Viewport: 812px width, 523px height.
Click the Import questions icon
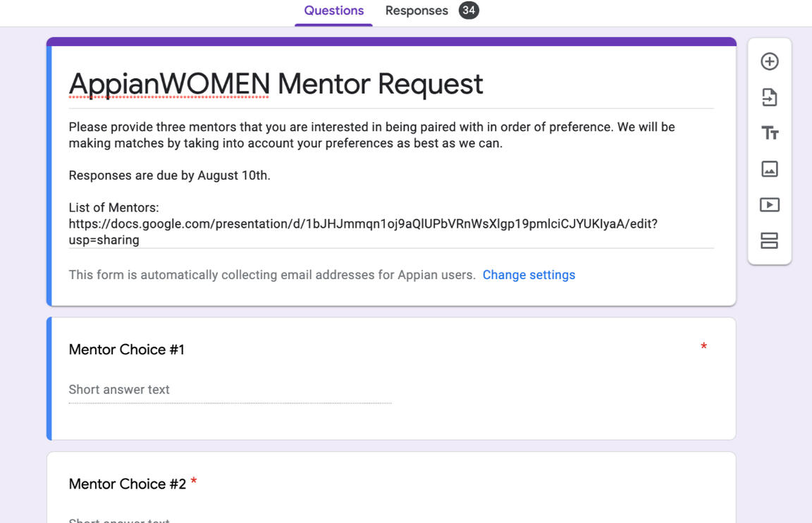[769, 97]
